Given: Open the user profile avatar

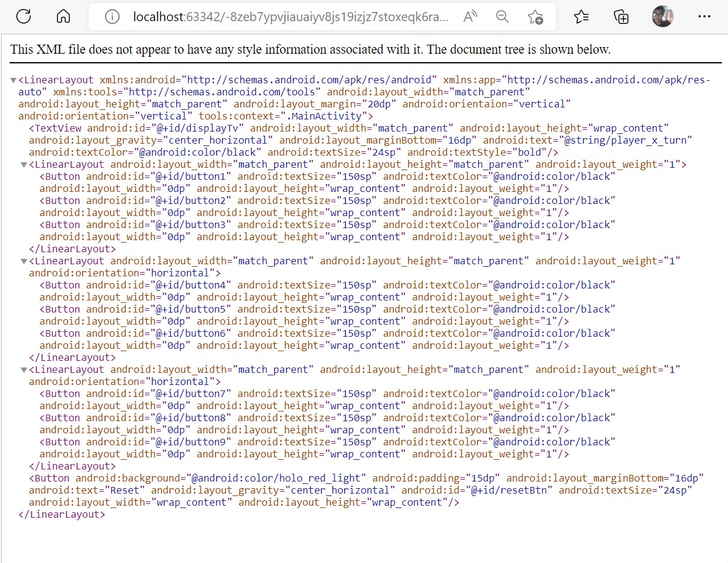Looking at the screenshot, I should pyautogui.click(x=663, y=17).
